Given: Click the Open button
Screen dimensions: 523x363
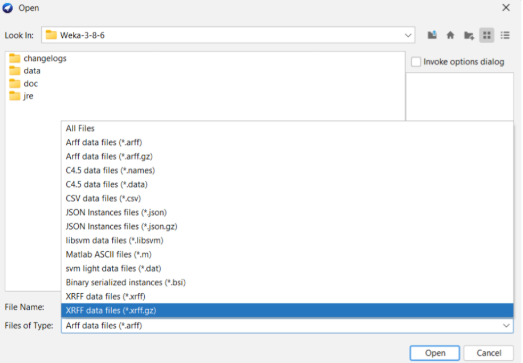Looking at the screenshot, I should (435, 353).
